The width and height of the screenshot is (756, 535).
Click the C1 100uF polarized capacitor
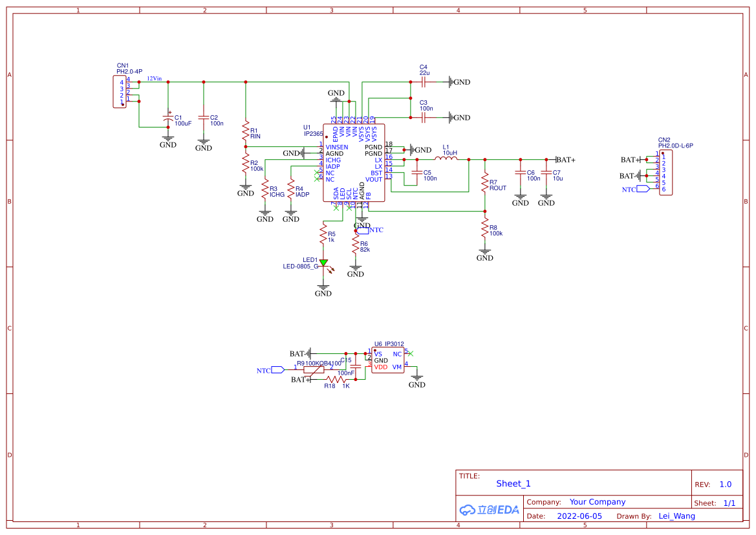[168, 118]
